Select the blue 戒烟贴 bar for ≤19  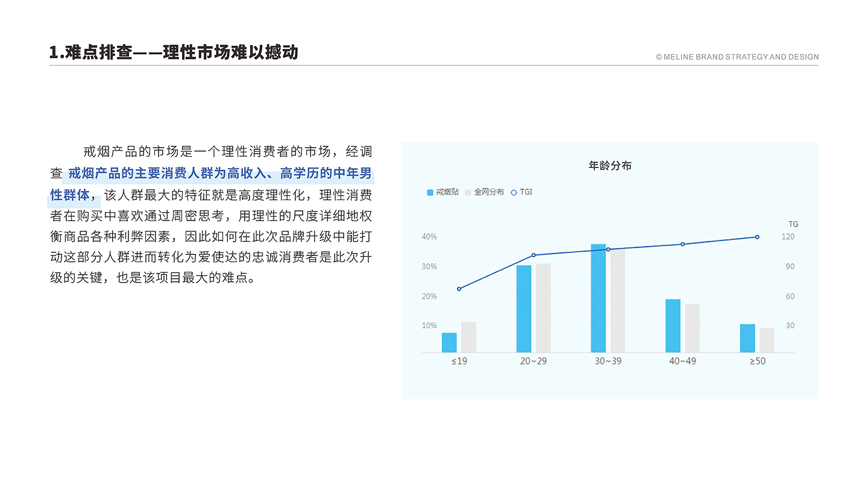click(449, 343)
